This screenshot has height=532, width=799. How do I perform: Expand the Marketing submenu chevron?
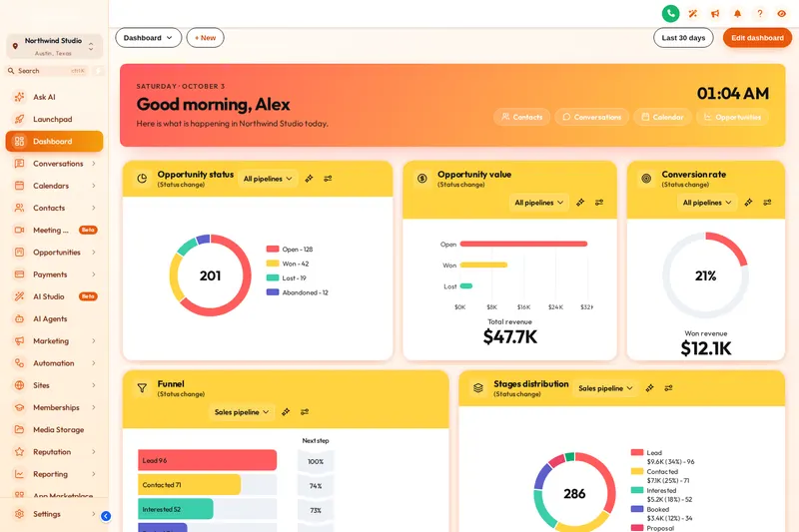click(94, 341)
